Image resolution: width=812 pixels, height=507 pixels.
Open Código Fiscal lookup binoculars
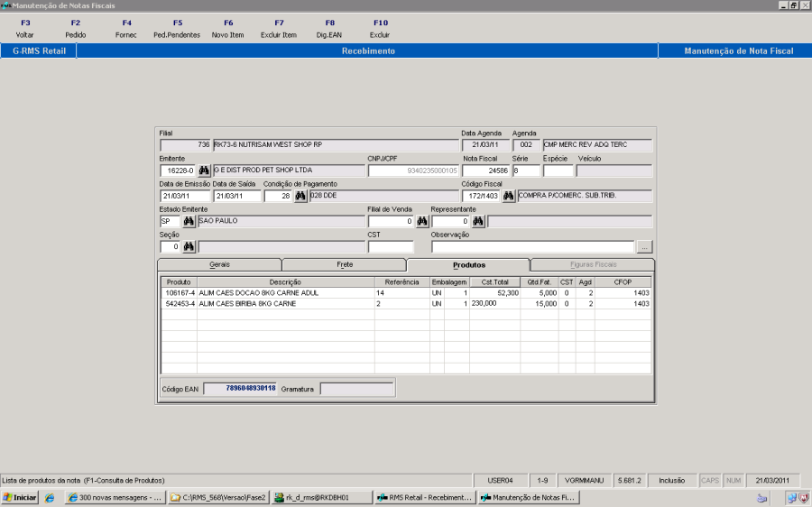(x=509, y=196)
